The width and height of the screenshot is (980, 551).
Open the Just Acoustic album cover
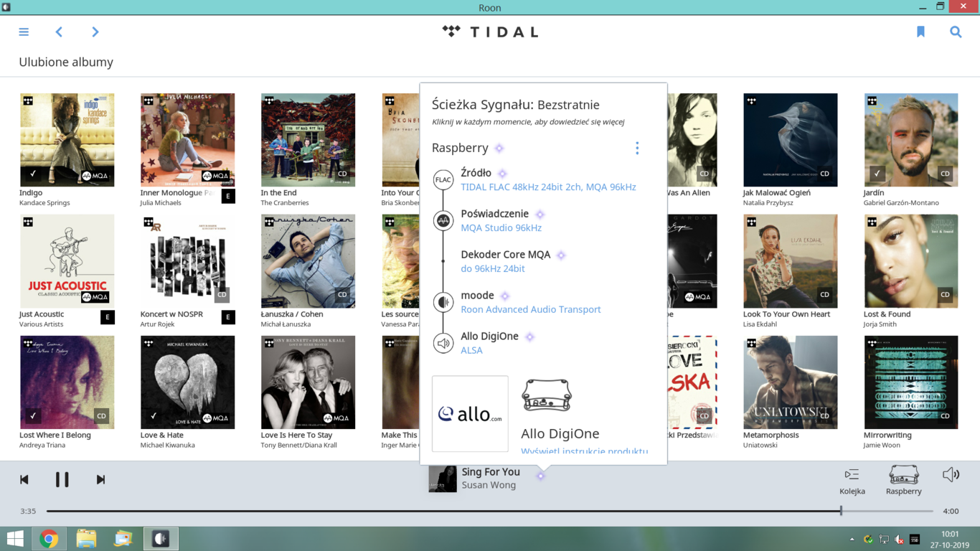coord(67,261)
